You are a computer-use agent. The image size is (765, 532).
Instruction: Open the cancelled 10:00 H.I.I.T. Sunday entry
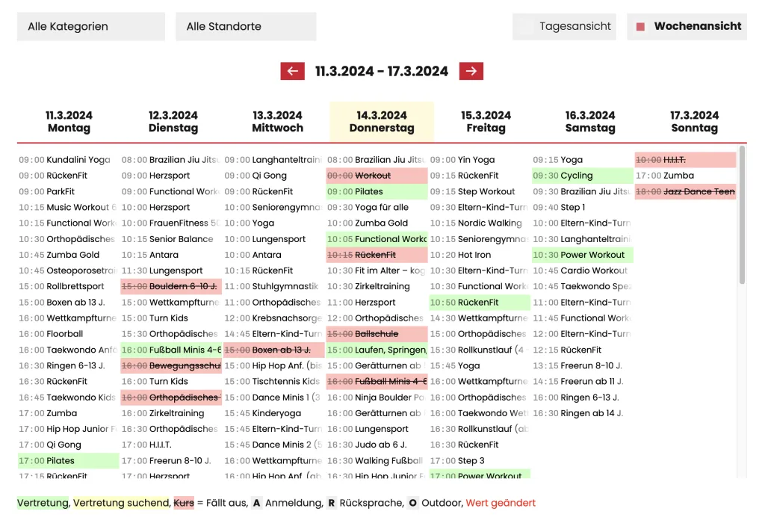[685, 160]
